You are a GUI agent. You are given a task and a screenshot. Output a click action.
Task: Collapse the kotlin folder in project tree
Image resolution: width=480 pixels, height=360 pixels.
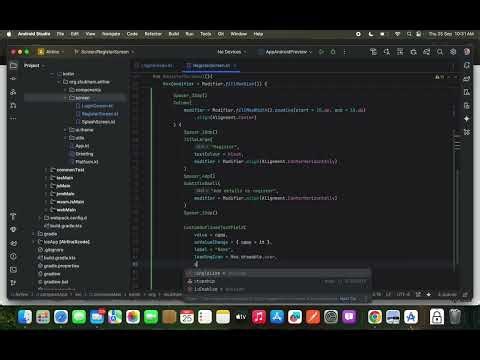click(52, 74)
